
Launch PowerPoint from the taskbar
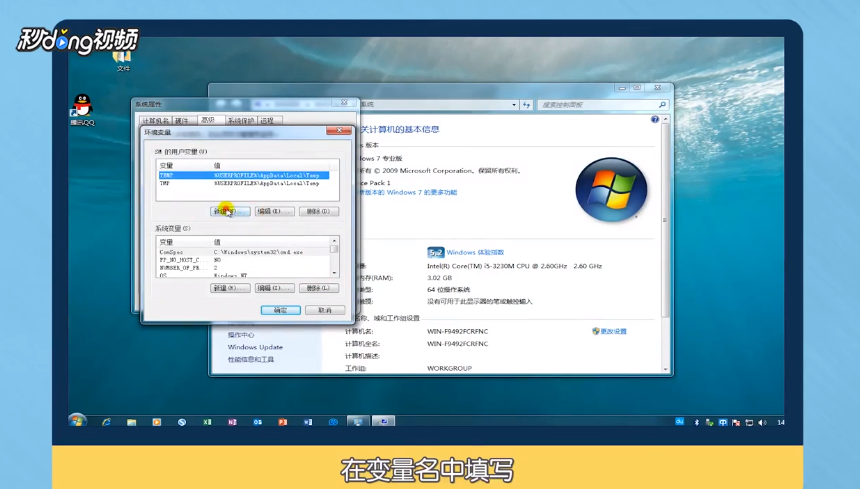pyautogui.click(x=282, y=422)
